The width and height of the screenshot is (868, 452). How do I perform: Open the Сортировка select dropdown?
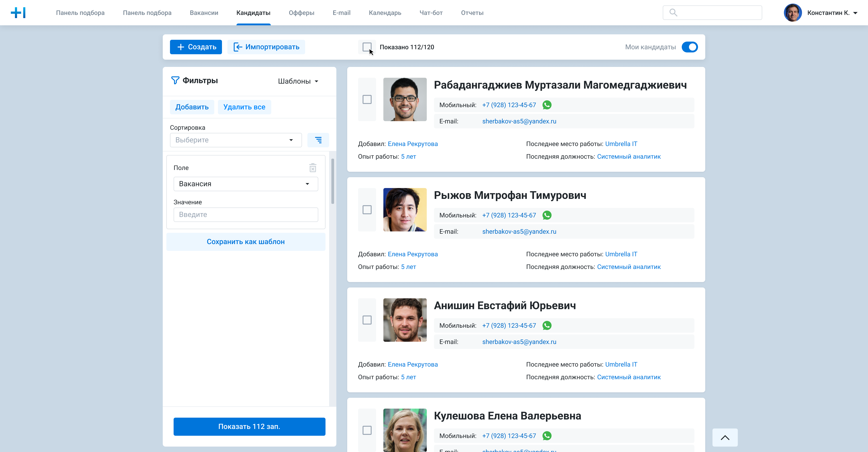[x=236, y=140]
